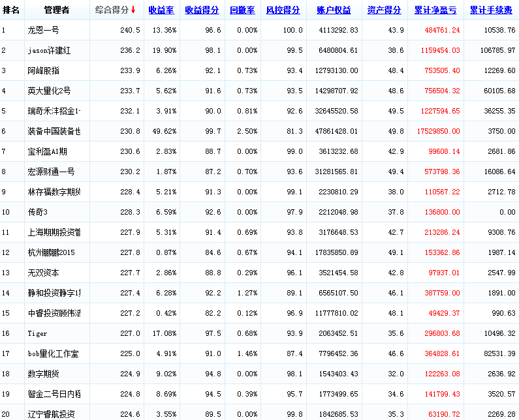
Task: Click net profit value 49429.37
Action: coord(444,312)
